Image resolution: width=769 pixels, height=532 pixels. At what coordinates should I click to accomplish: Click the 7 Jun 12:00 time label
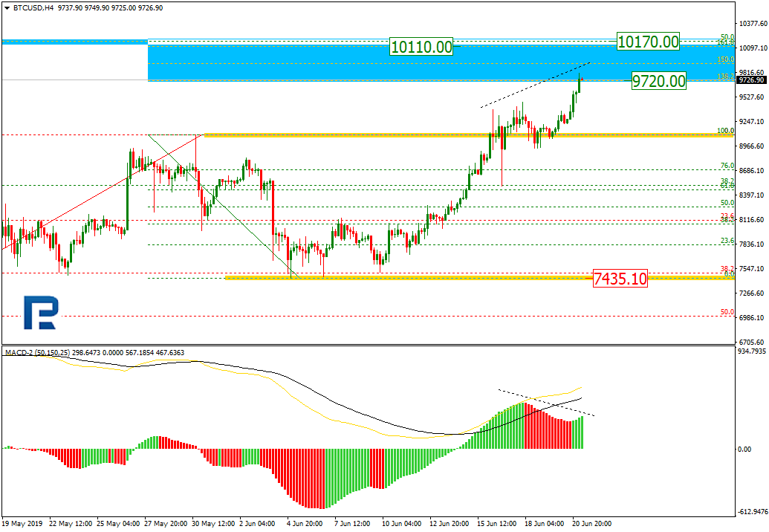tap(353, 524)
